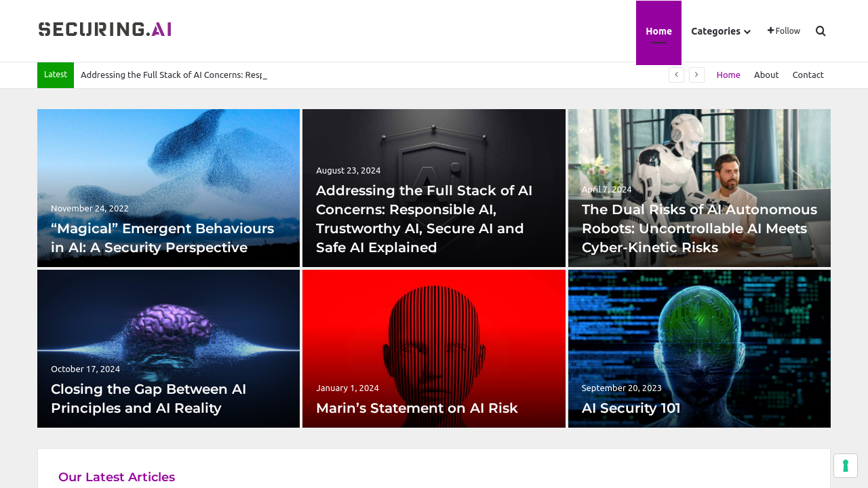Click the Our Latest Articles heading

(117, 477)
